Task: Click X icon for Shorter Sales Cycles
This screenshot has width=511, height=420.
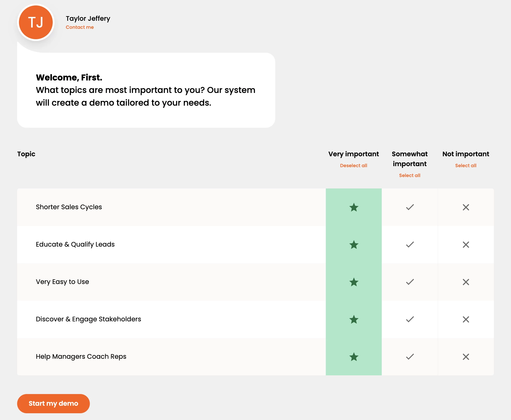Action: 466,207
